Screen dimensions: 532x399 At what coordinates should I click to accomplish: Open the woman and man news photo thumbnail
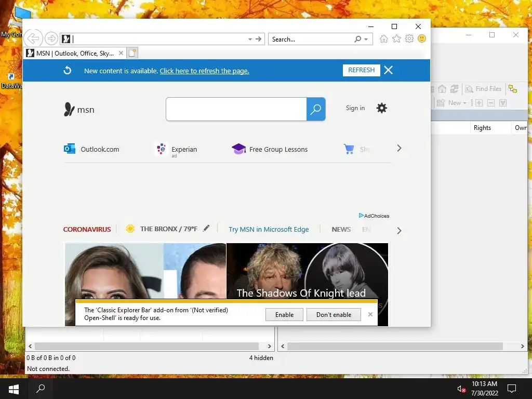(145, 284)
